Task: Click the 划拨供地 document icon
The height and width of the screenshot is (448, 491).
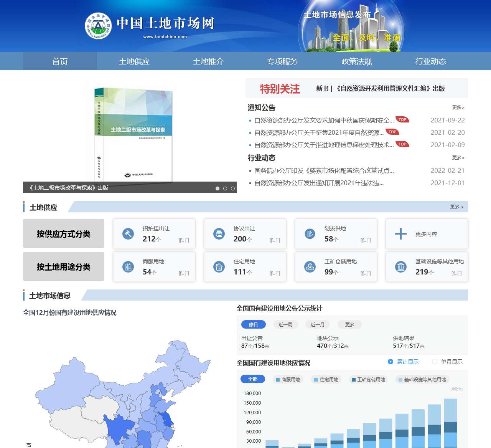Action: (x=310, y=233)
